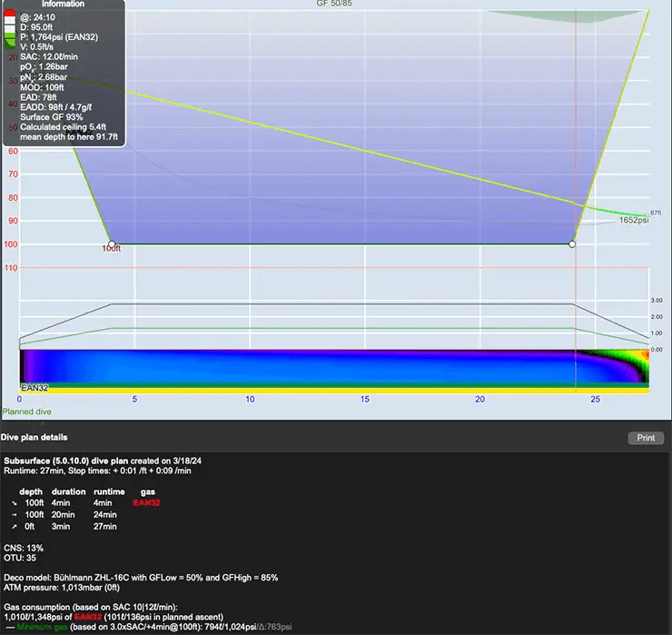
Task: Click the GF 50/85 title
Action: pyautogui.click(x=334, y=4)
